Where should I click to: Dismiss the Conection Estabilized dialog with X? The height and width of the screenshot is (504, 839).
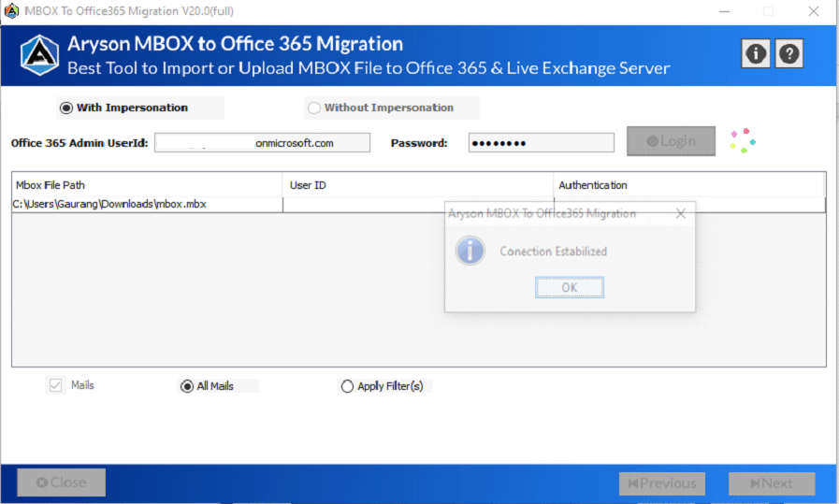(681, 214)
